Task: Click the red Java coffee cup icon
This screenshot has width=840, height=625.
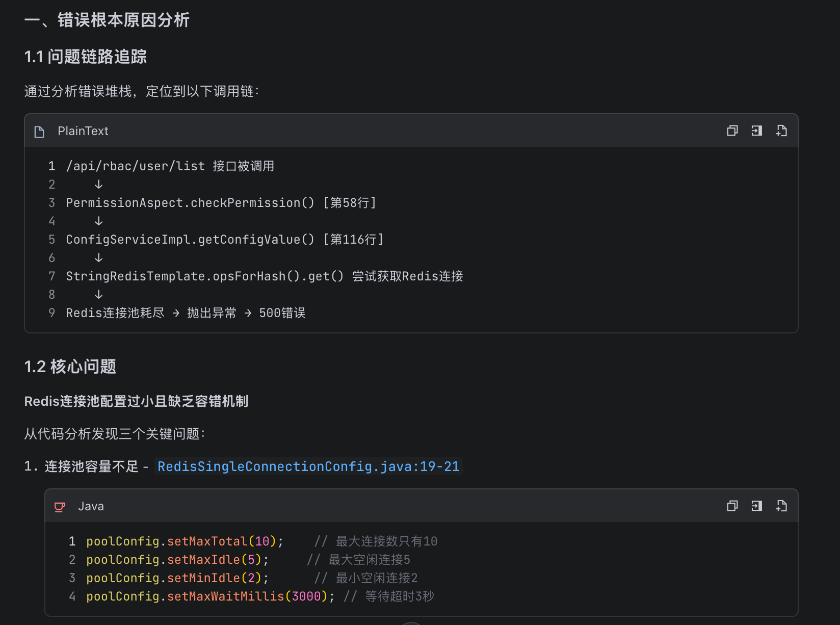Action: point(60,507)
